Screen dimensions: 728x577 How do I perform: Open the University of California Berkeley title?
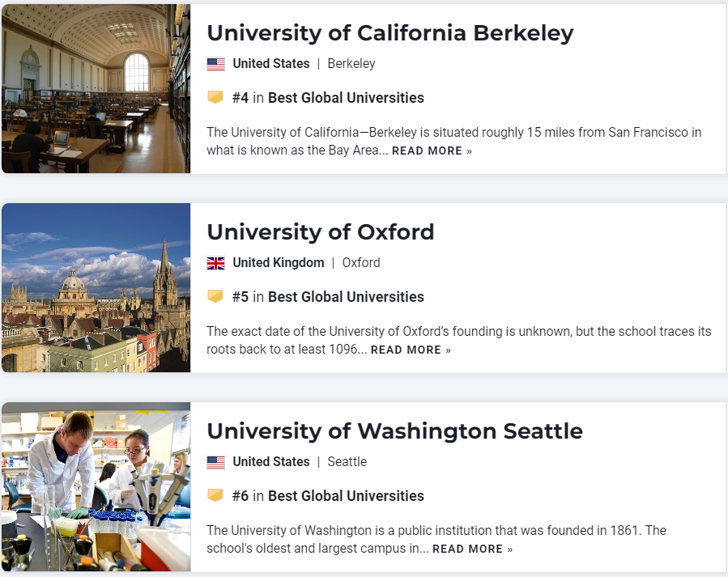(390, 33)
